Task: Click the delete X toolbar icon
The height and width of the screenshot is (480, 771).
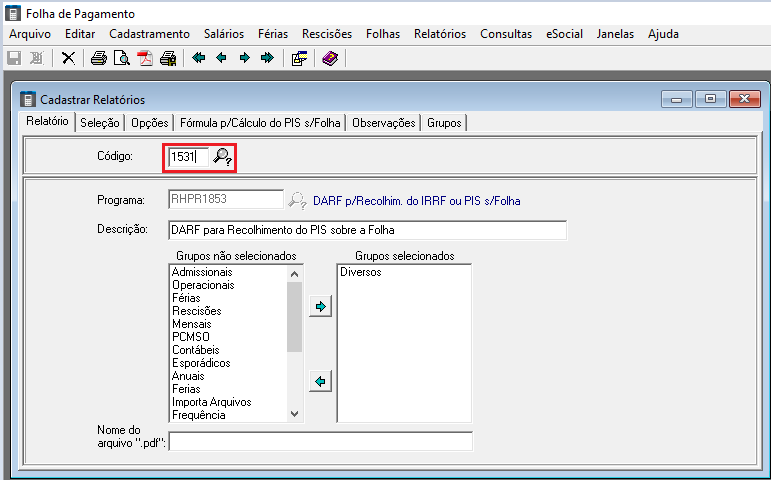Action: (x=68, y=58)
